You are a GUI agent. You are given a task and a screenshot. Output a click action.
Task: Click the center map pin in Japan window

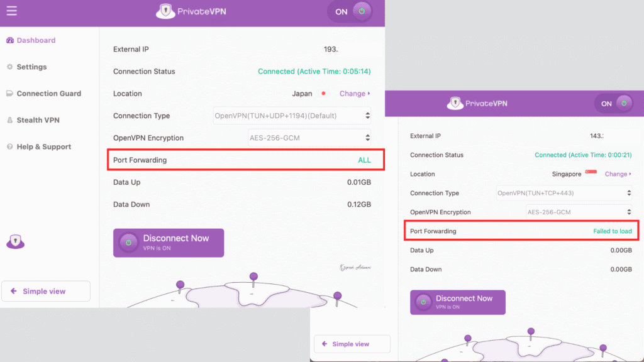253,279
